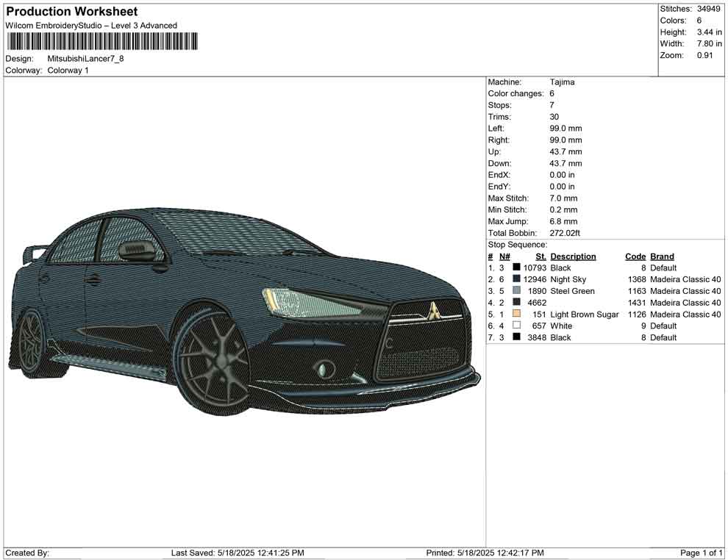
Task: Click the Code column header
Action: click(635, 256)
